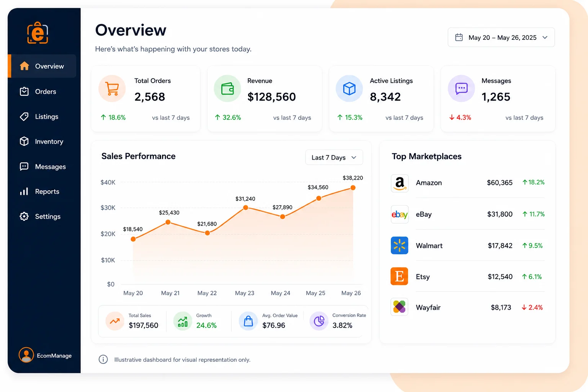The width and height of the screenshot is (588, 392).
Task: Click the Messages count 1,265
Action: click(496, 97)
